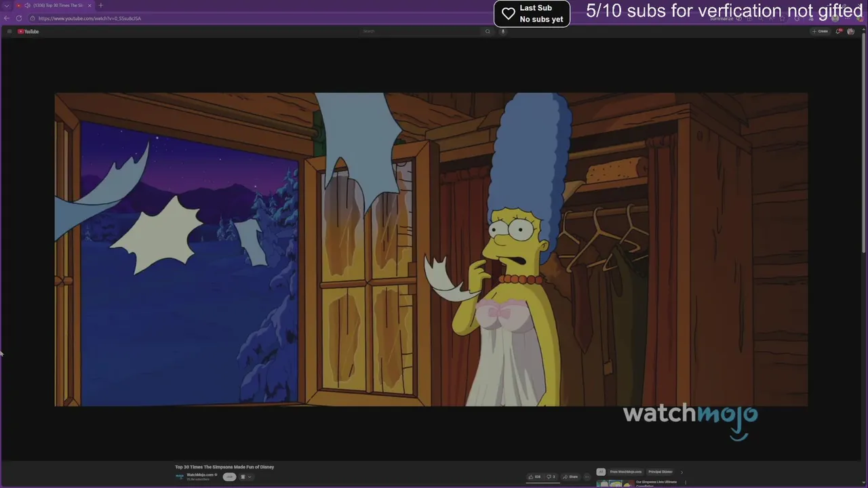The width and height of the screenshot is (868, 488).
Task: Open a new browser tab
Action: click(x=100, y=5)
